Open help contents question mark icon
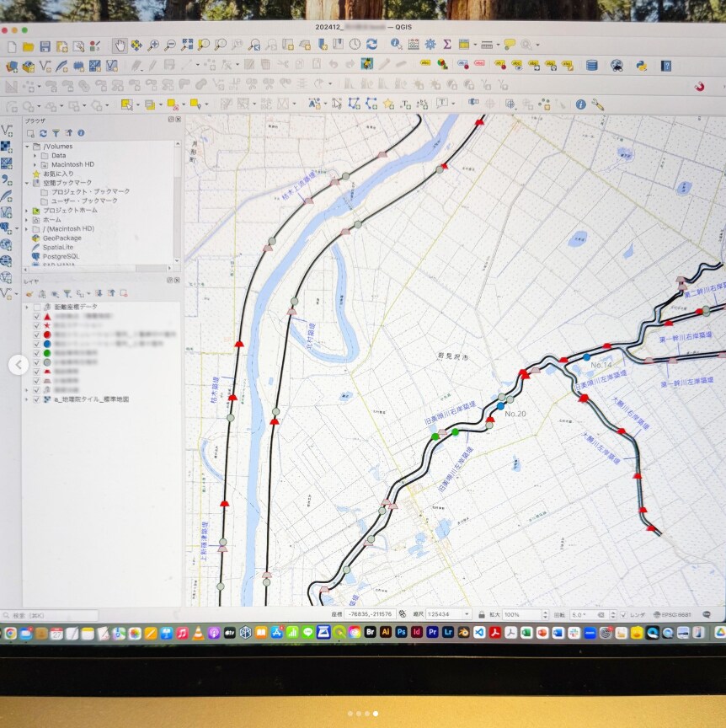 pyautogui.click(x=666, y=66)
